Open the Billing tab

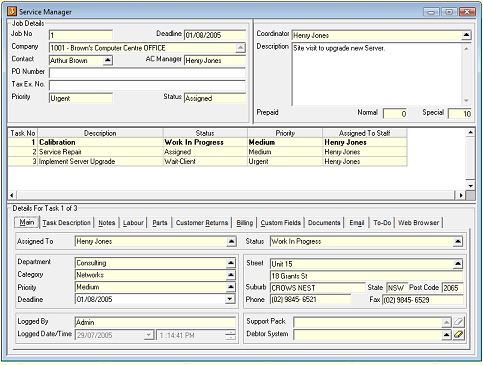click(245, 223)
